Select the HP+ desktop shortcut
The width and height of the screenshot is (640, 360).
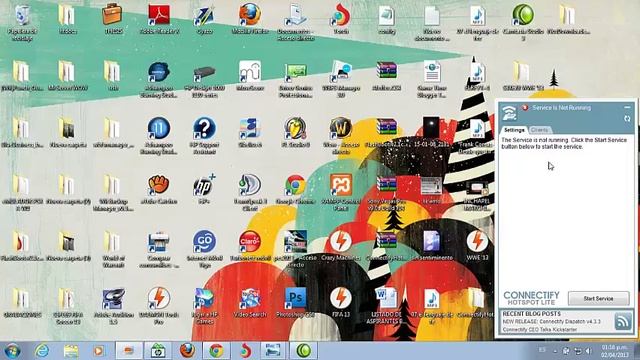point(204,189)
